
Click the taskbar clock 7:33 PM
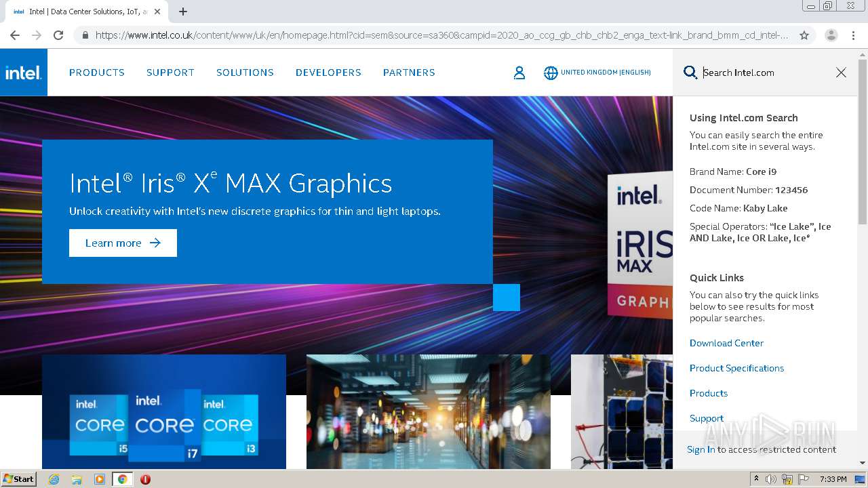point(833,479)
